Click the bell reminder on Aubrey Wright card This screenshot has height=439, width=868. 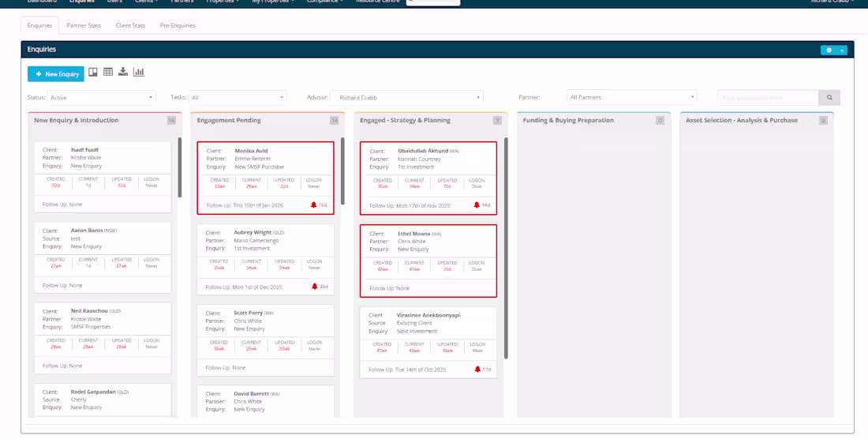[x=314, y=286]
